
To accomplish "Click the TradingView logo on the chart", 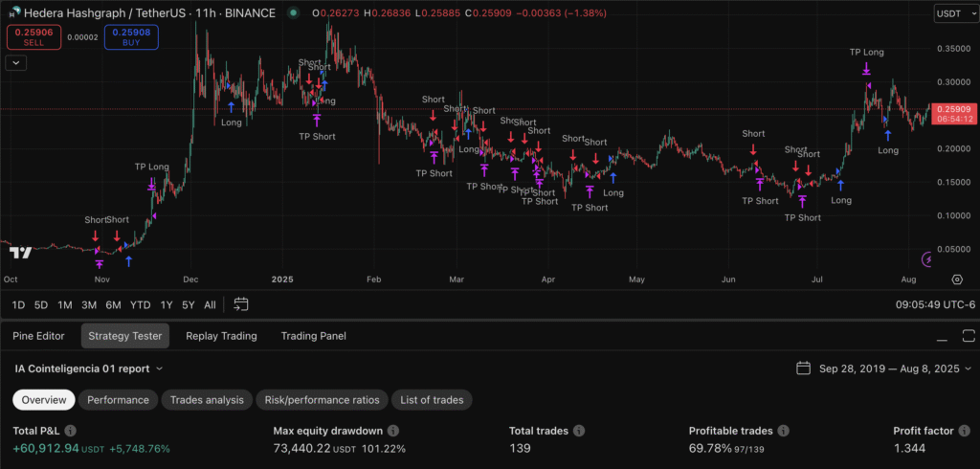I will 21,253.
